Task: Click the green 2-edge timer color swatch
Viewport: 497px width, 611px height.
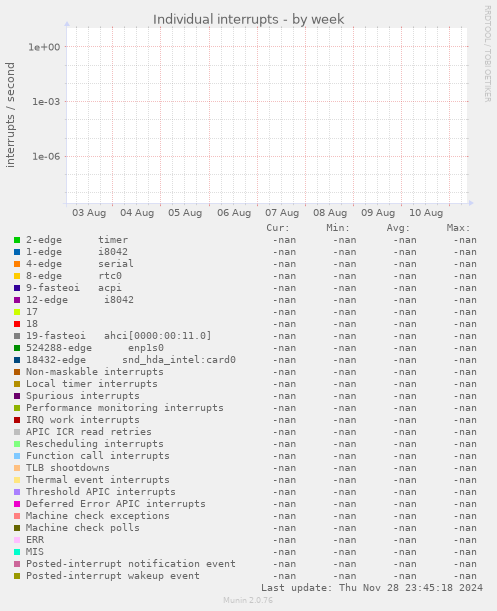Action: (17, 240)
